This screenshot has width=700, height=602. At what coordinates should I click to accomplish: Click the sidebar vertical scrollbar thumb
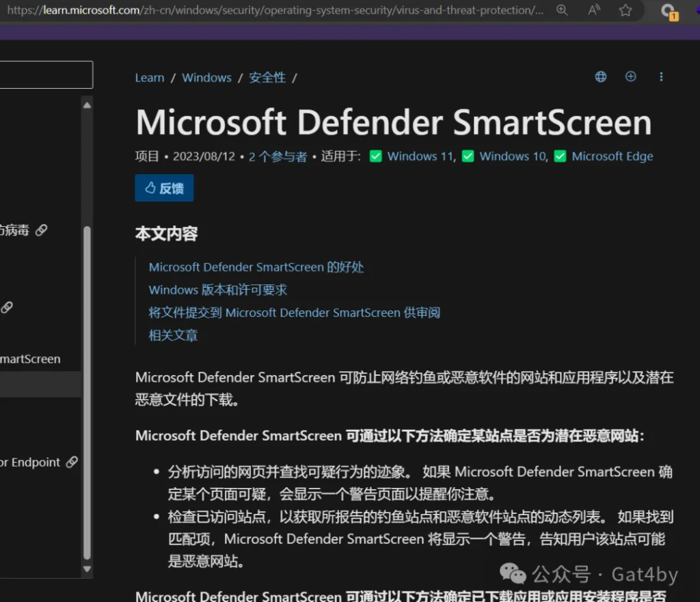pyautogui.click(x=87, y=393)
